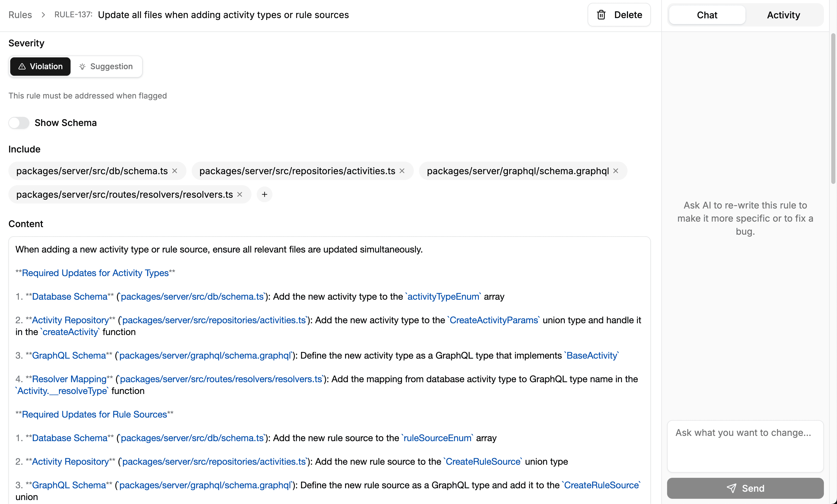
Task: Click the Delete button
Action: (619, 15)
